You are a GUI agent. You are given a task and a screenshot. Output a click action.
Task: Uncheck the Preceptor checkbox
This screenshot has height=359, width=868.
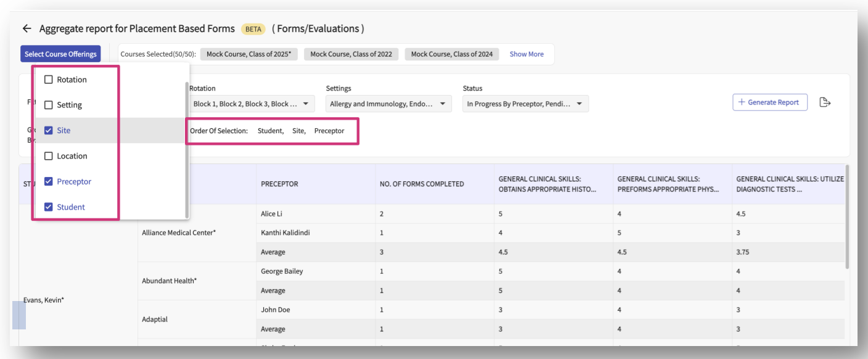pos(49,181)
